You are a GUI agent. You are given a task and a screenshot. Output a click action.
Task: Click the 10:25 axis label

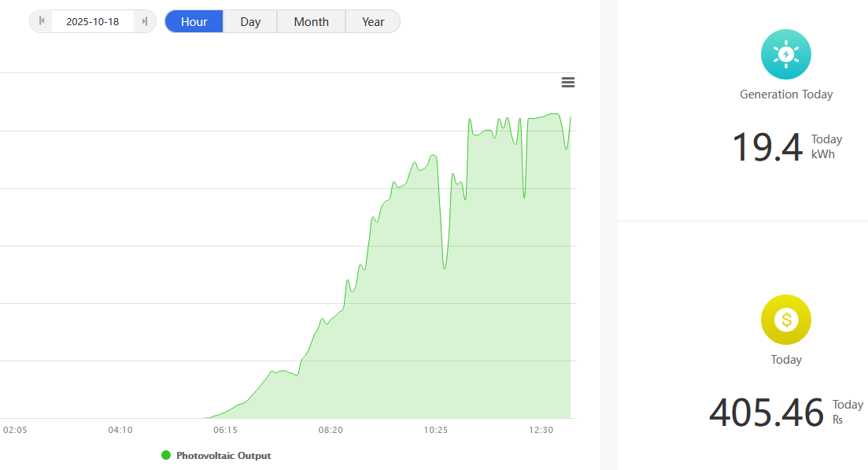click(436, 430)
